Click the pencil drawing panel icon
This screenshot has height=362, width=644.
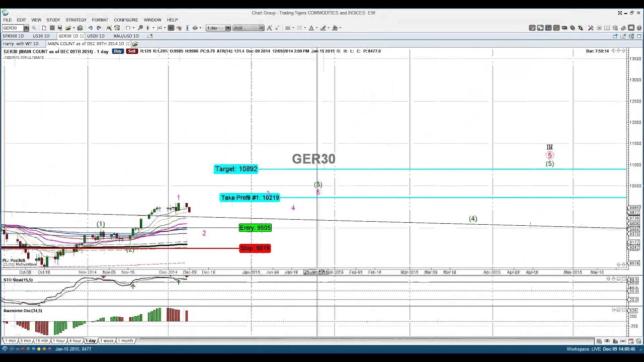tap(532, 28)
